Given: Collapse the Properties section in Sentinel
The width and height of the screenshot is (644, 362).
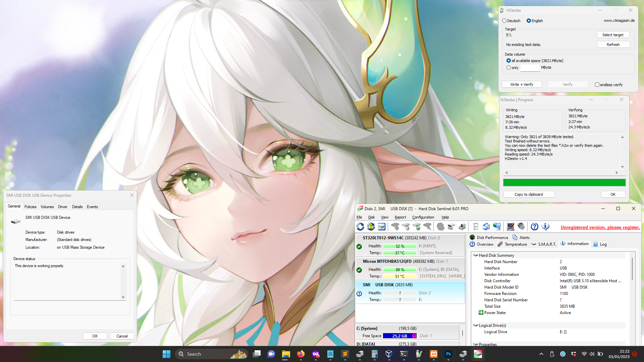Looking at the screenshot, I should coord(475,344).
